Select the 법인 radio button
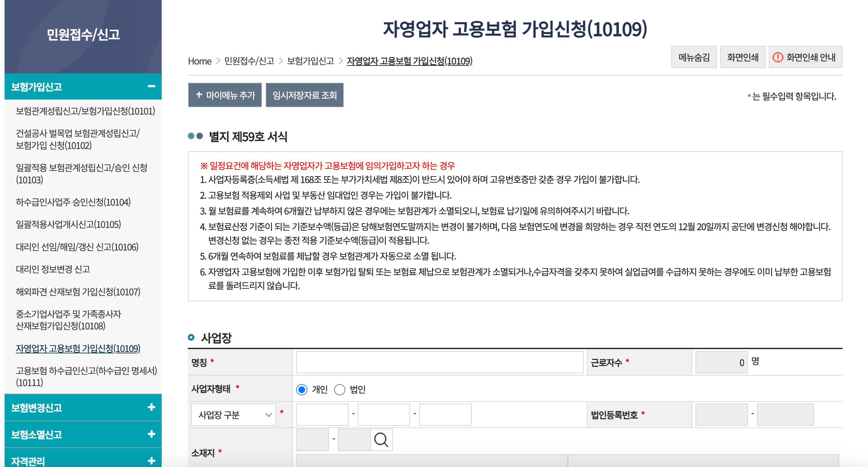The width and height of the screenshot is (868, 467). pyautogui.click(x=339, y=389)
